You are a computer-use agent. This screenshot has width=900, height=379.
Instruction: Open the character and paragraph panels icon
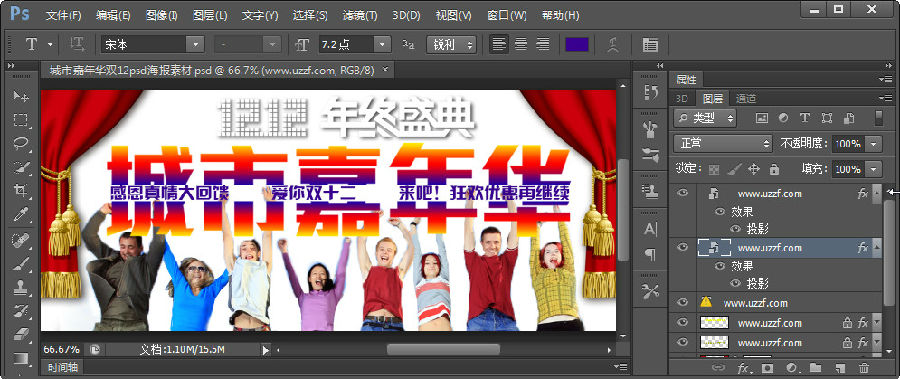[x=650, y=44]
